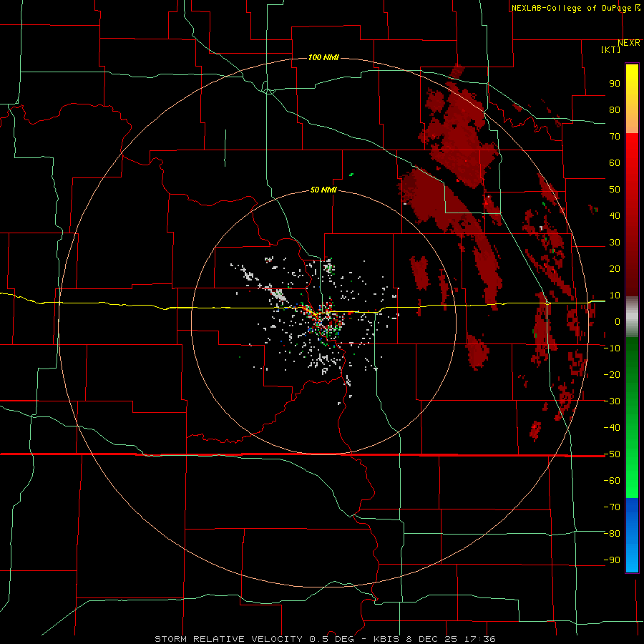Click the '90' value on velocity scale

click(x=615, y=84)
